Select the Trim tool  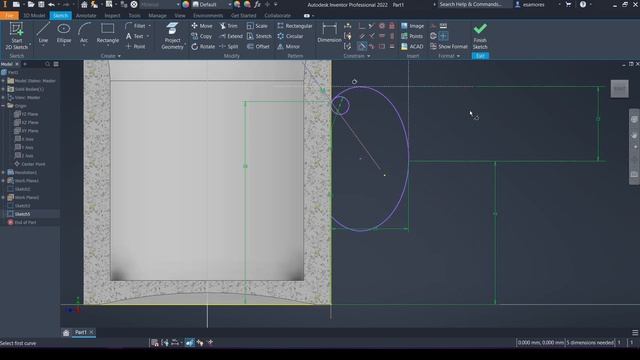tap(229, 26)
